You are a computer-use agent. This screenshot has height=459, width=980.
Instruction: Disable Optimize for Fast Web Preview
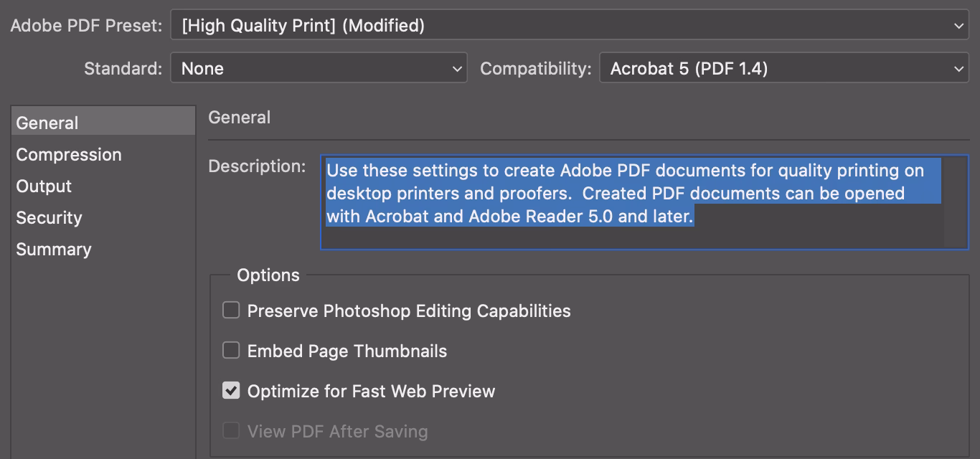[230, 391]
